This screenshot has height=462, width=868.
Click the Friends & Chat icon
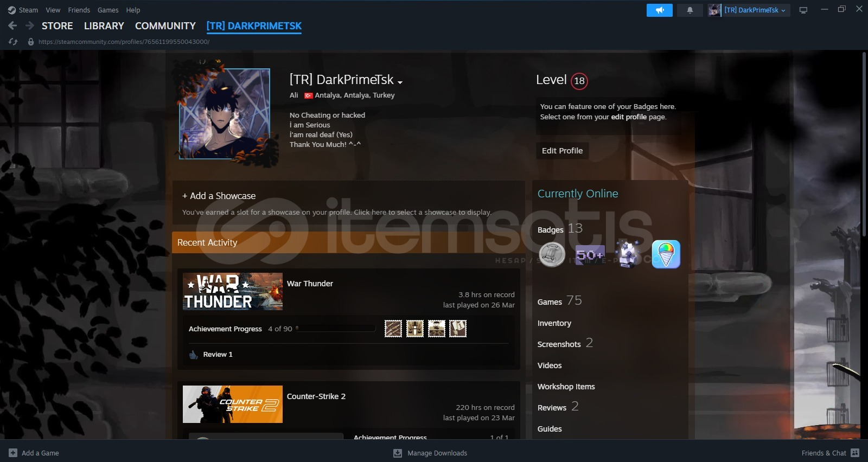(855, 453)
